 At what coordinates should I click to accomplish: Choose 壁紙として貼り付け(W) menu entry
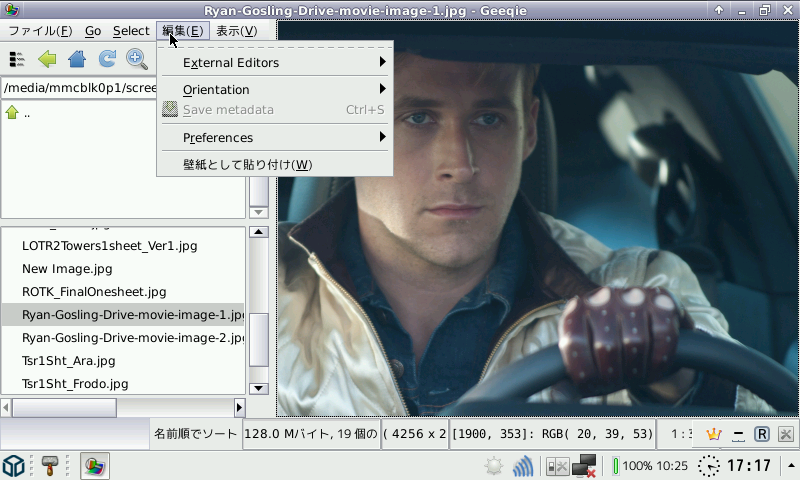pyautogui.click(x=276, y=165)
